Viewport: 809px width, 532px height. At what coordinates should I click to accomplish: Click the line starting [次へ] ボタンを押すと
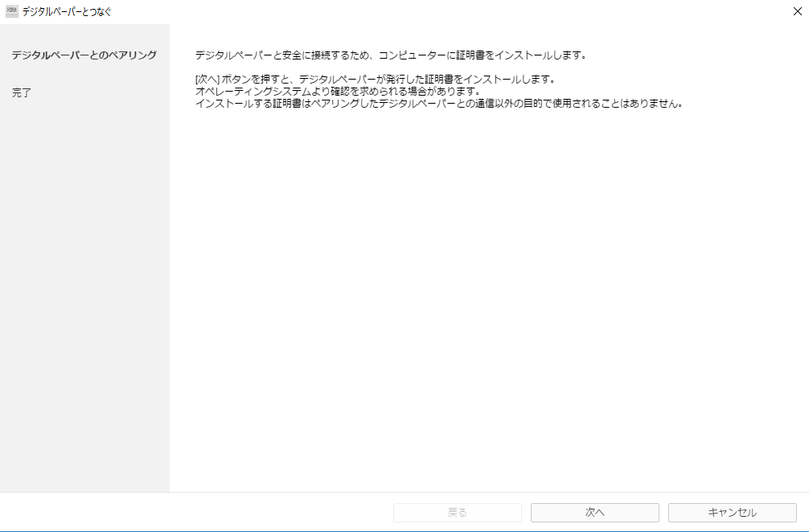tap(375, 80)
